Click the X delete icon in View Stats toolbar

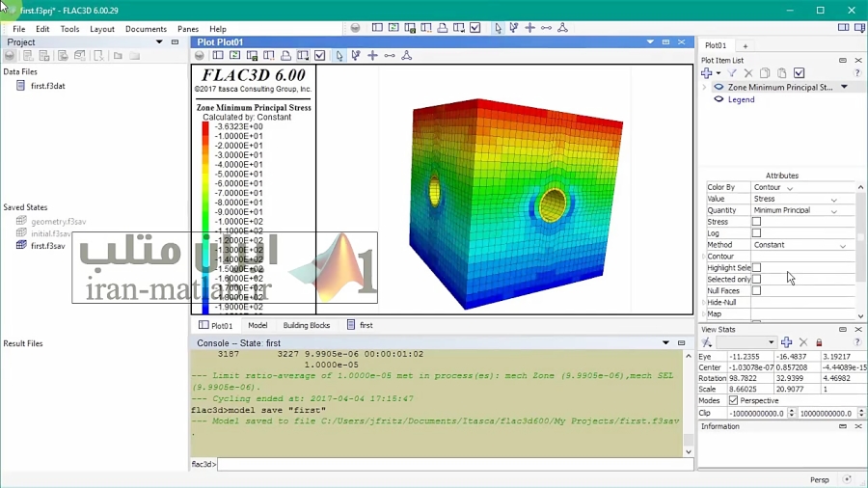(803, 342)
